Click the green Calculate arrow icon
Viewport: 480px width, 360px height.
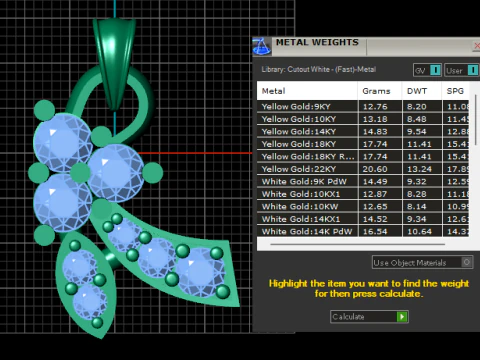(x=402, y=317)
